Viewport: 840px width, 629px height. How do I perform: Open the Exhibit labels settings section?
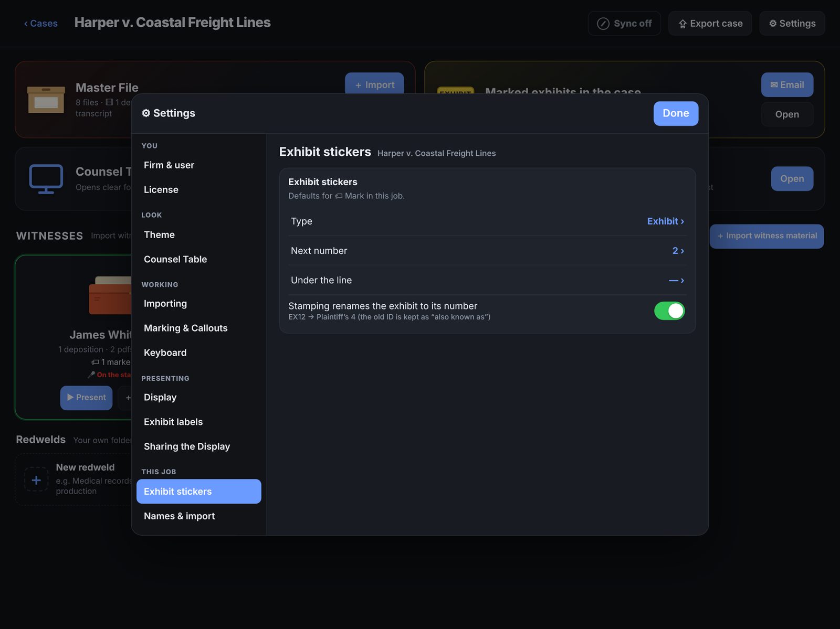[198, 422]
